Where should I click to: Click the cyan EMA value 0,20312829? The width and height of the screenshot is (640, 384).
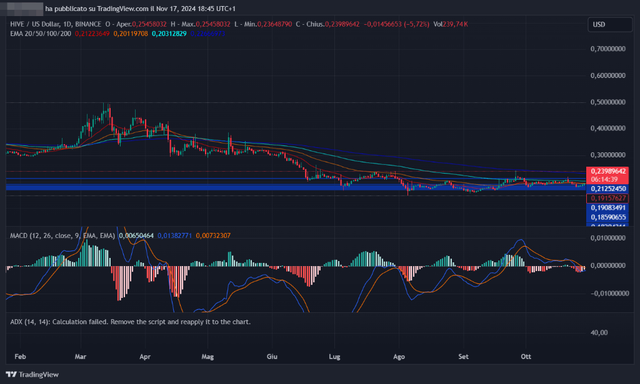tap(169, 33)
